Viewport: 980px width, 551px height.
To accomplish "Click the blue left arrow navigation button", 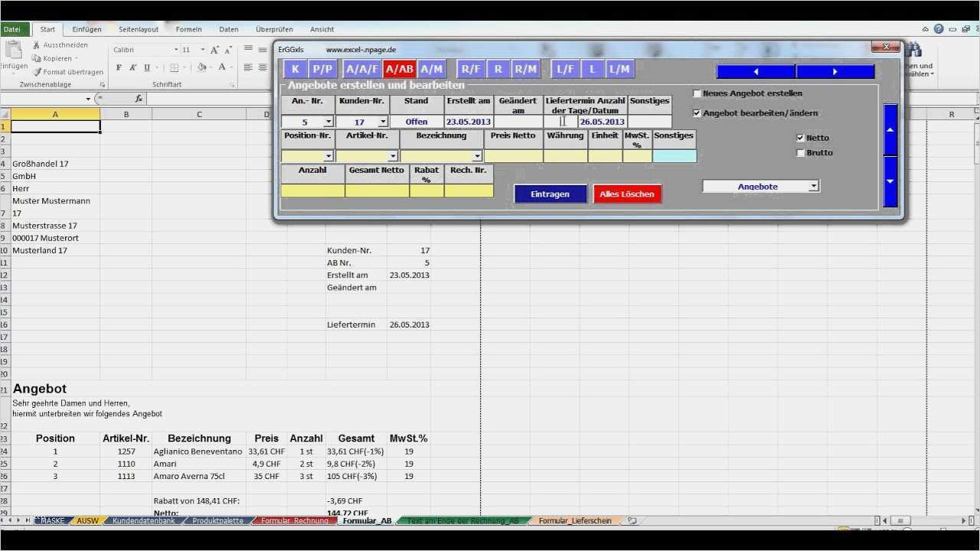I will pos(756,71).
